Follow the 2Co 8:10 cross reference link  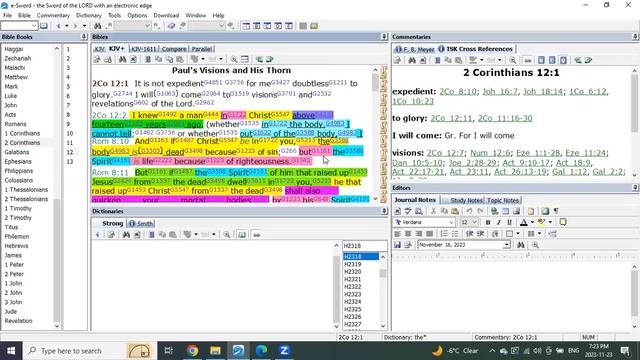pos(458,91)
